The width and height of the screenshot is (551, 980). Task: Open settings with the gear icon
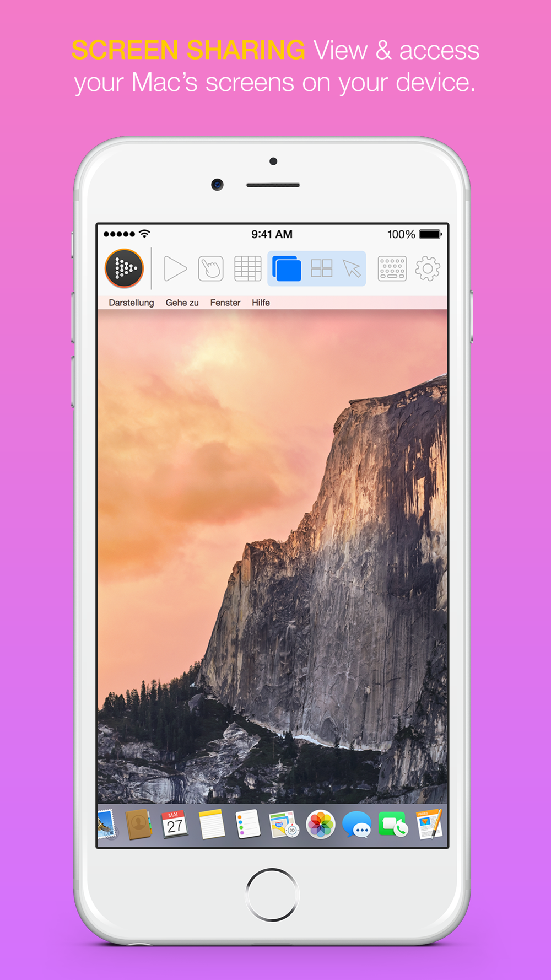point(428,268)
